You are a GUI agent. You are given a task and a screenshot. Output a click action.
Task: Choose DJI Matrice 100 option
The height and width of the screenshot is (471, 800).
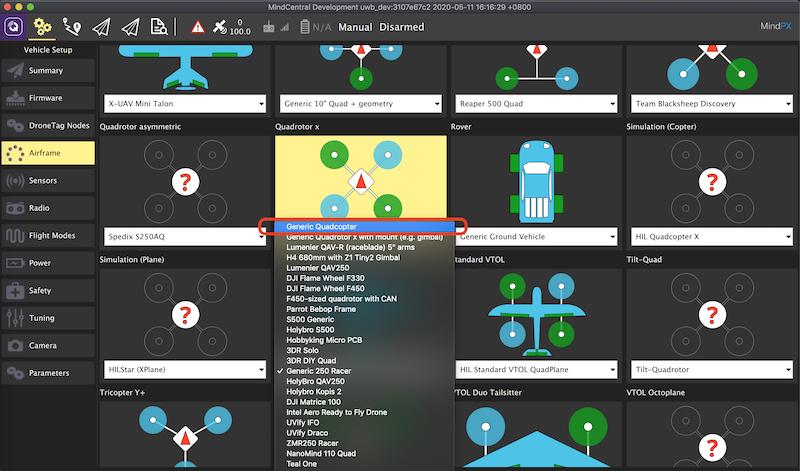(364, 402)
